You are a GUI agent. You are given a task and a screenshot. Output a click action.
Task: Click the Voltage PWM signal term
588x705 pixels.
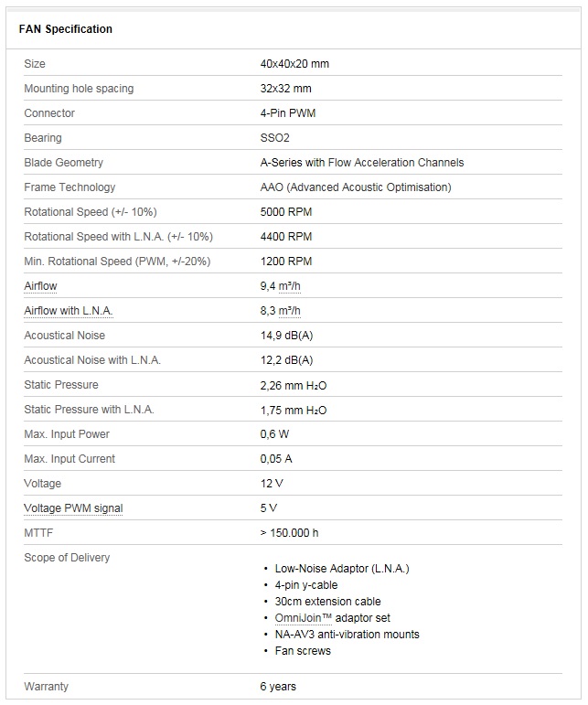pos(73,508)
